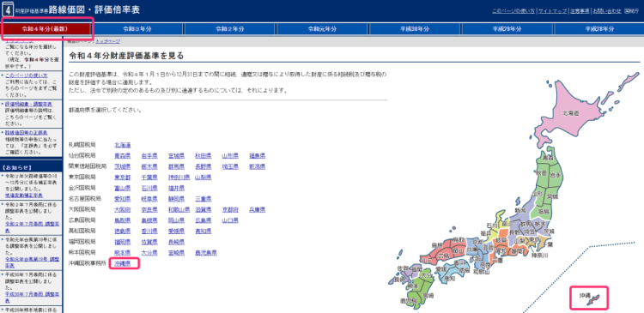The image size is (644, 313).
Task: Open the 鹿児島県 prefecture link
Action: 206,252
